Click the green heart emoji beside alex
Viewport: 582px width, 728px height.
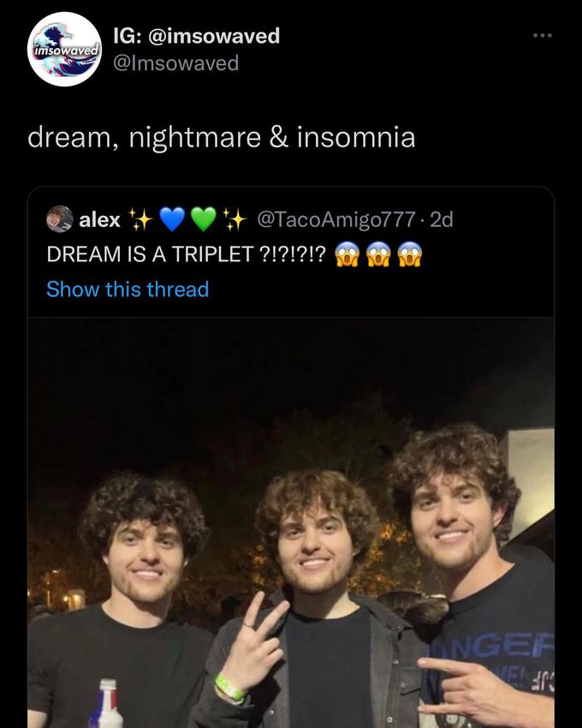point(204,218)
